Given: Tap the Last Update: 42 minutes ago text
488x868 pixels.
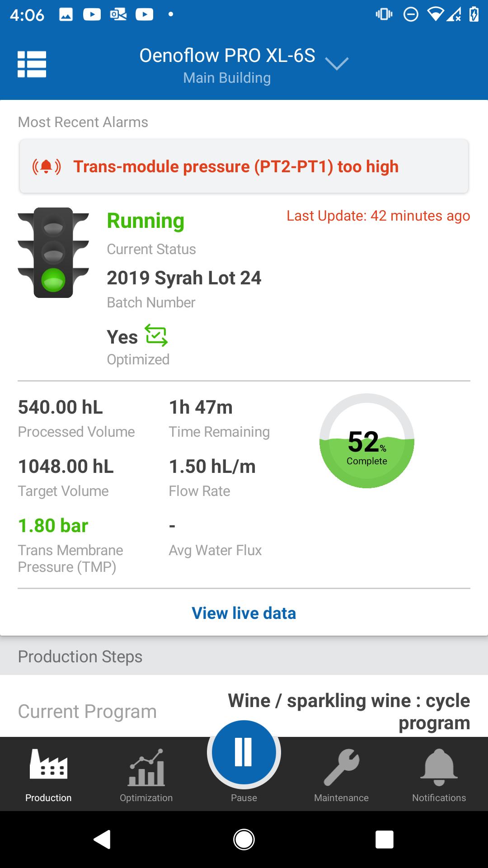Looking at the screenshot, I should tap(378, 216).
